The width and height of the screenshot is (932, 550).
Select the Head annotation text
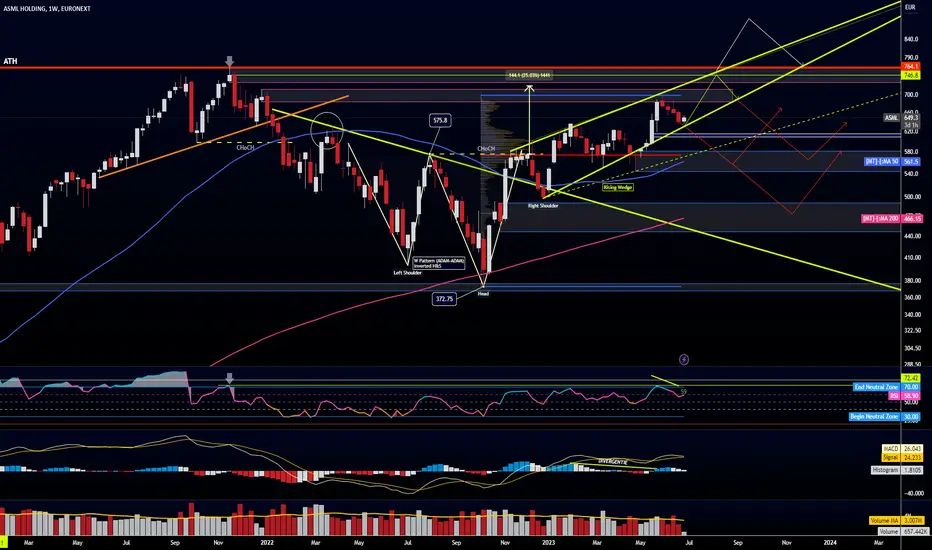coord(483,294)
